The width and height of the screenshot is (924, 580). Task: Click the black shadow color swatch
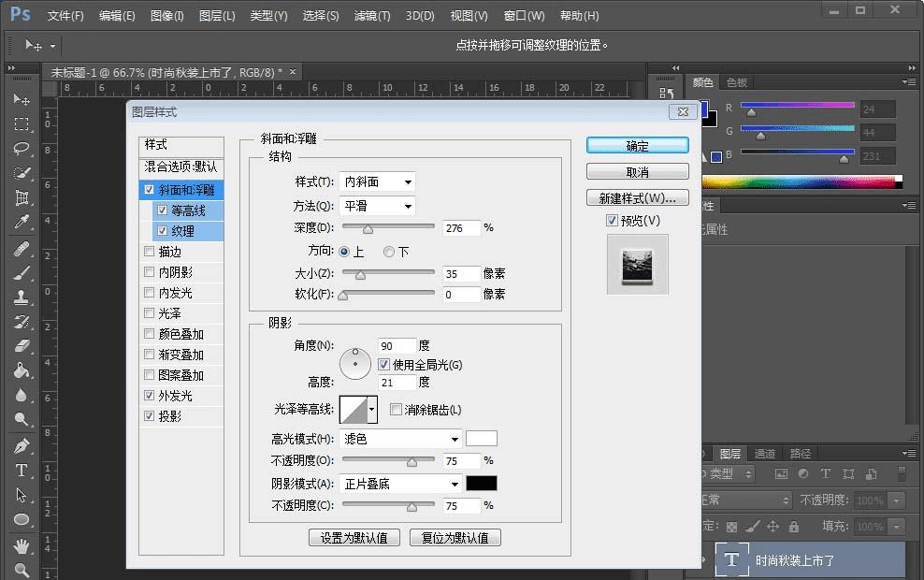point(482,484)
